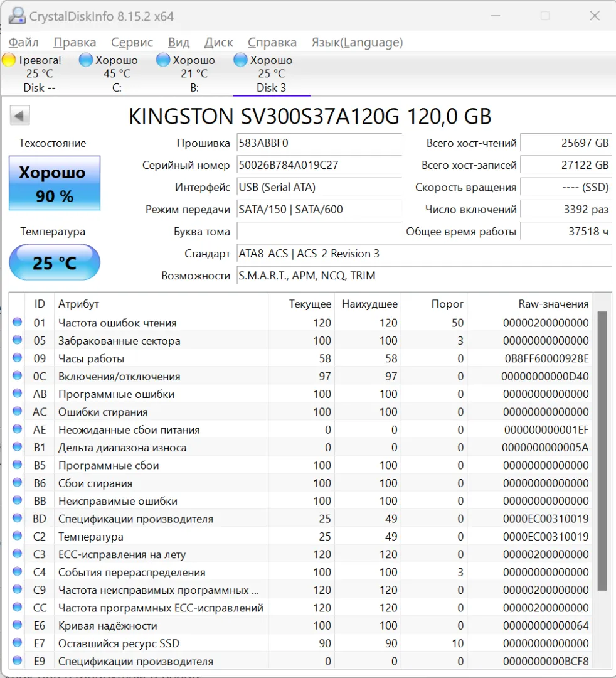Click status dot of attribute 0C row
This screenshot has height=678, width=616.
18,375
